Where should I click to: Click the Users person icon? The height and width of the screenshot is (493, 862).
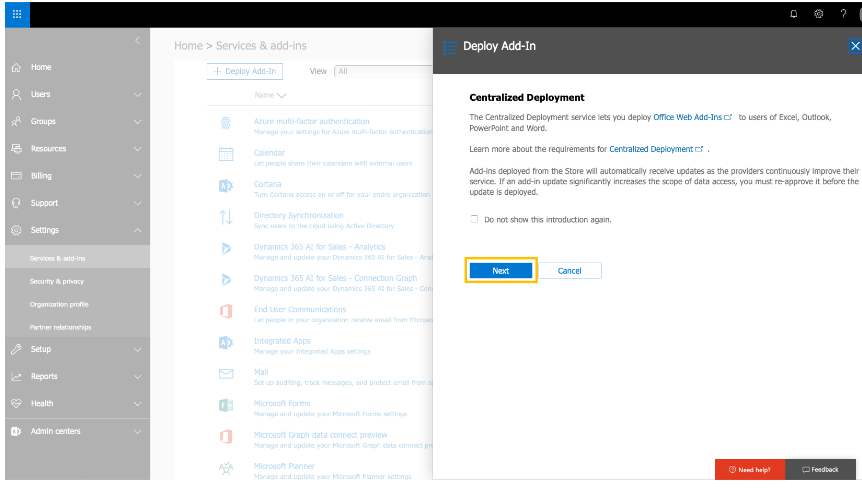[16, 94]
